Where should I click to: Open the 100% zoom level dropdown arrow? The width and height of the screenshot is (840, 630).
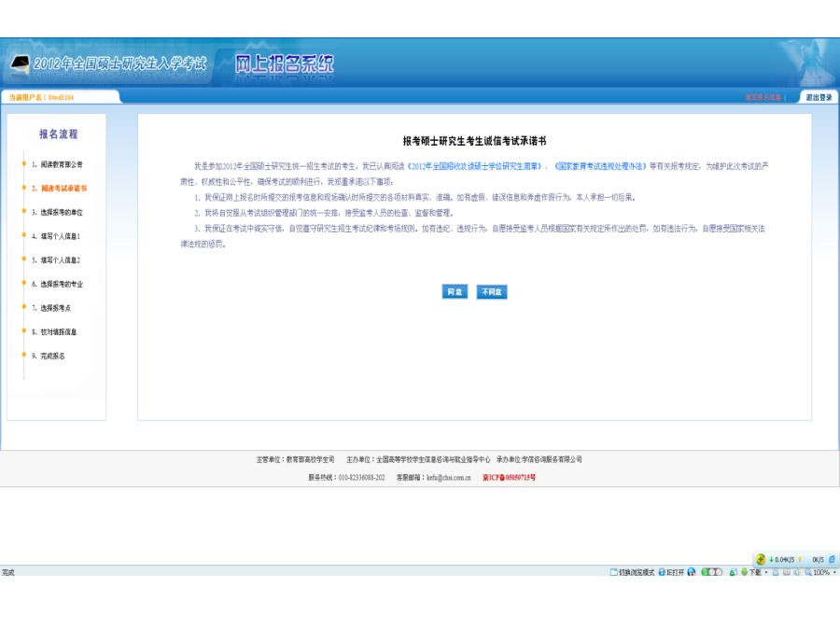click(834, 572)
